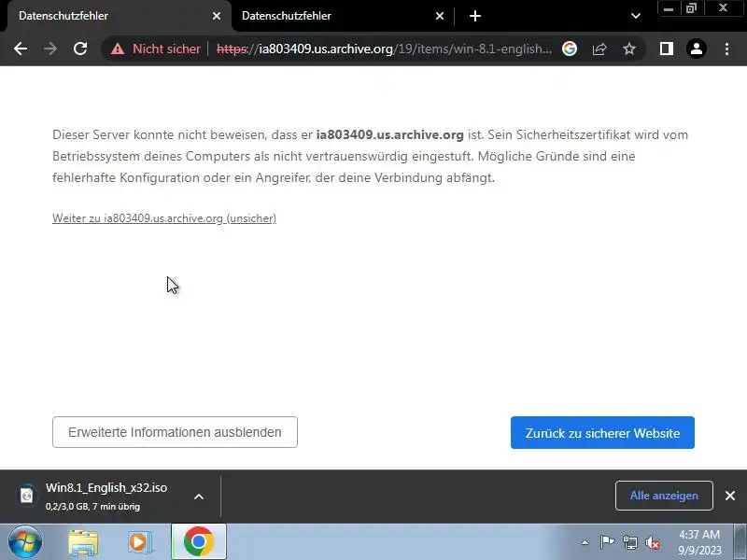This screenshot has height=560, width=747.
Task: Open the Win8.1_English_x32.iso download item
Action: click(x=106, y=487)
